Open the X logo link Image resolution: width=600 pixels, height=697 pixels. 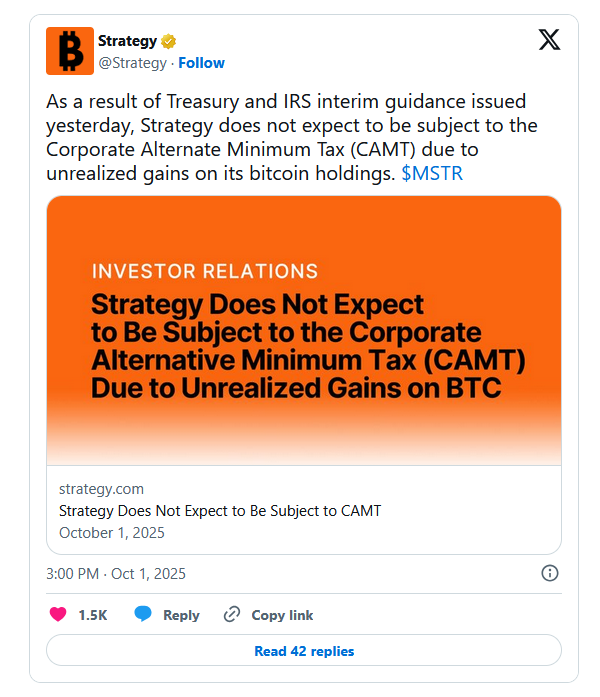(549, 41)
